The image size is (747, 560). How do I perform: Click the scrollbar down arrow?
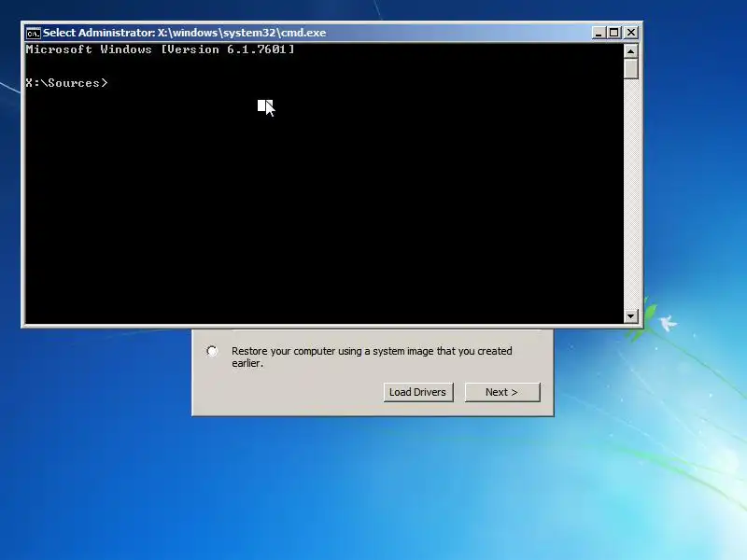(x=631, y=315)
